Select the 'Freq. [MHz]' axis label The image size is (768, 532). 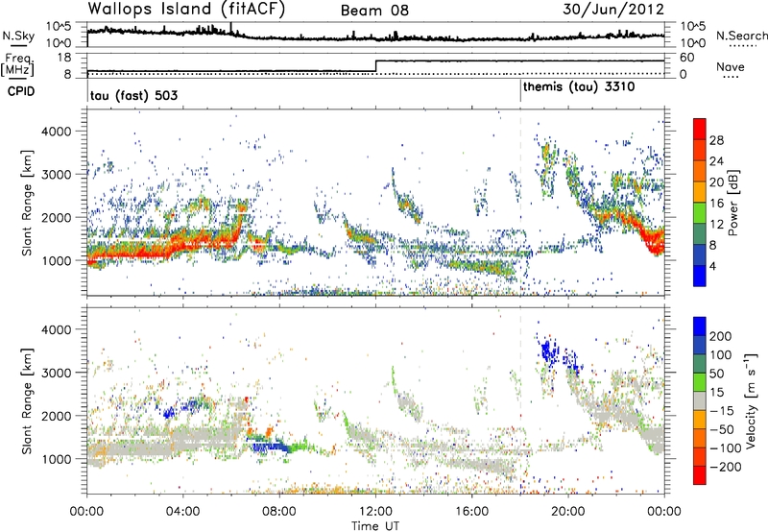(17, 64)
